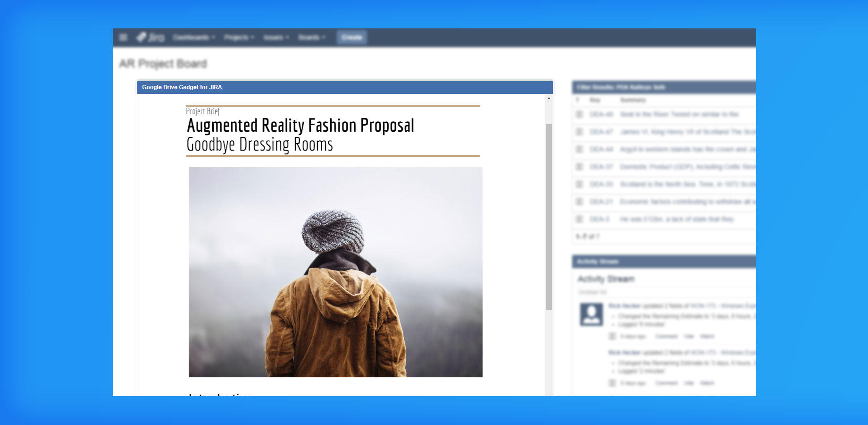The height and width of the screenshot is (425, 868).
Task: Click the scroll up arrow in Google Drive gadget
Action: pos(549,98)
